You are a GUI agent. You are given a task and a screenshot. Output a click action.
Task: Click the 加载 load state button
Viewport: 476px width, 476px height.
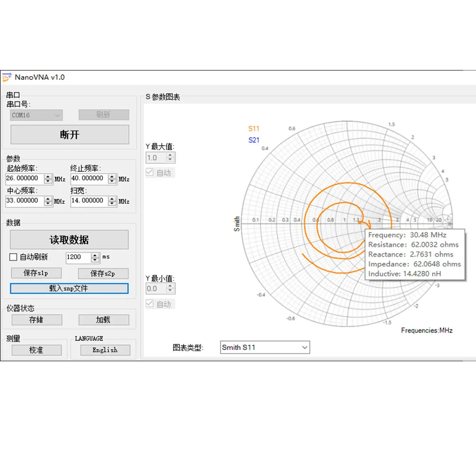(x=104, y=320)
